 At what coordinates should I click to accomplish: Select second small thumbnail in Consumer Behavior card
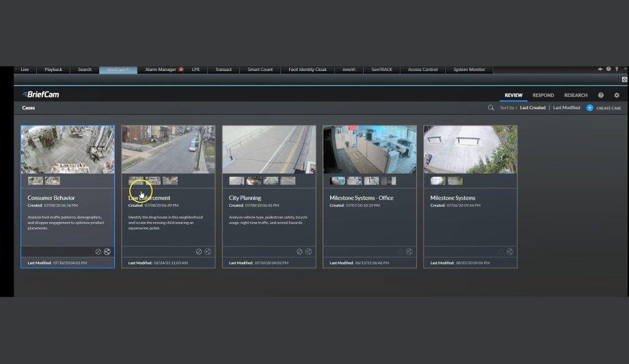tap(53, 181)
